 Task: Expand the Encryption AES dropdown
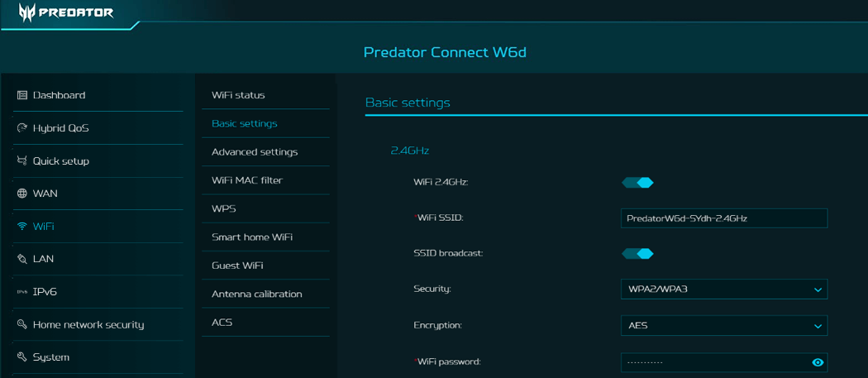[x=723, y=326]
